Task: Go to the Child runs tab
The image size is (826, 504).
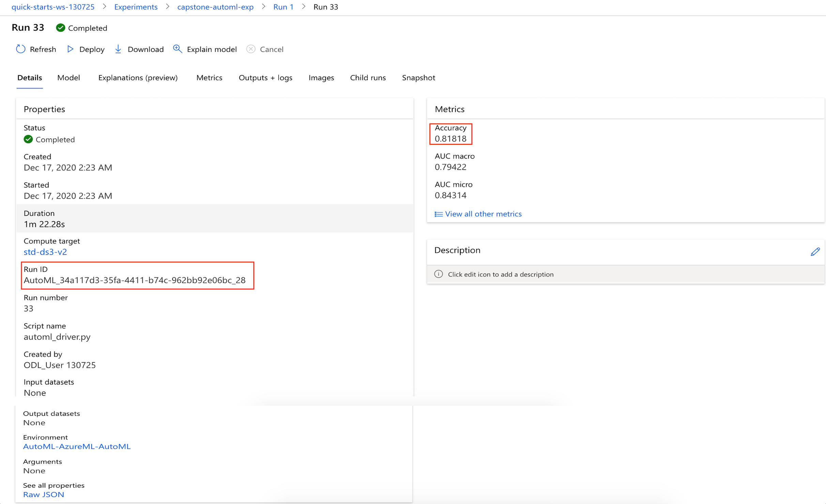Action: point(368,78)
